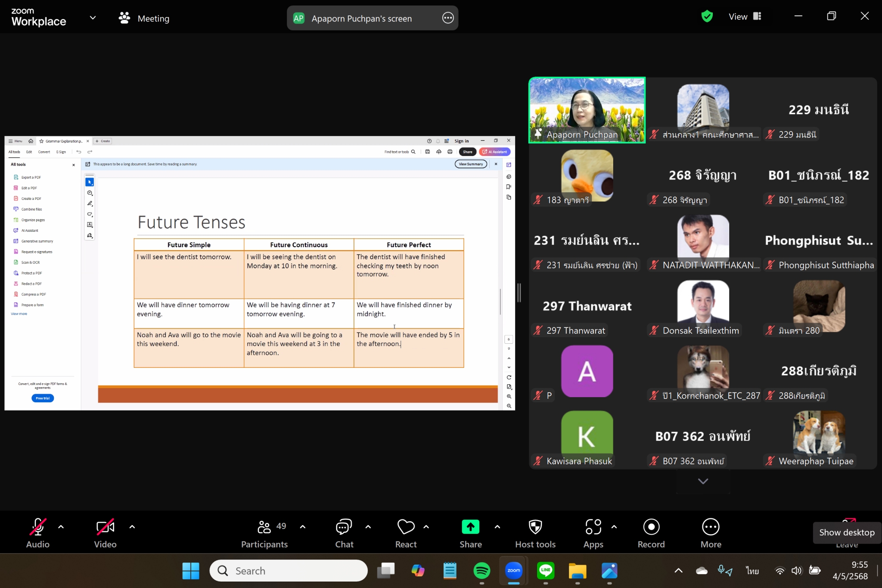Click the red AI Assistant button in toolbar
Image resolution: width=882 pixels, height=588 pixels.
pos(494,152)
